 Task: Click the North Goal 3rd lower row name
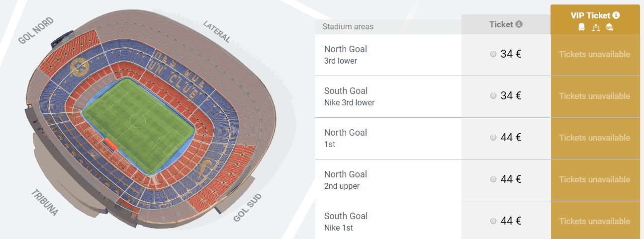[346, 55]
